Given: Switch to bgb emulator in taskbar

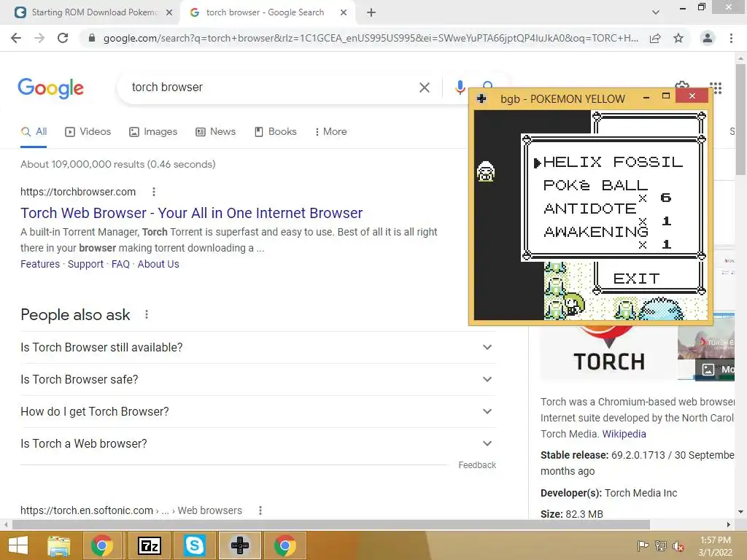Looking at the screenshot, I should coord(239,545).
